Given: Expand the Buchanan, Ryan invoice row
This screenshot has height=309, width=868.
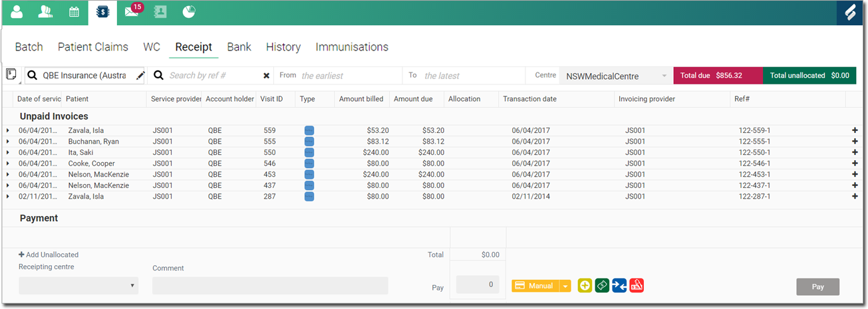Looking at the screenshot, I should [8, 142].
